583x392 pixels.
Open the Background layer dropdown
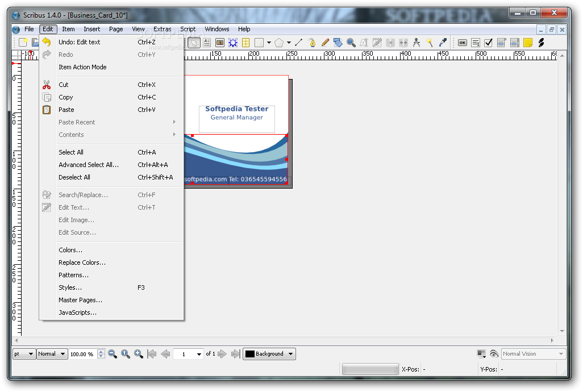pyautogui.click(x=269, y=354)
